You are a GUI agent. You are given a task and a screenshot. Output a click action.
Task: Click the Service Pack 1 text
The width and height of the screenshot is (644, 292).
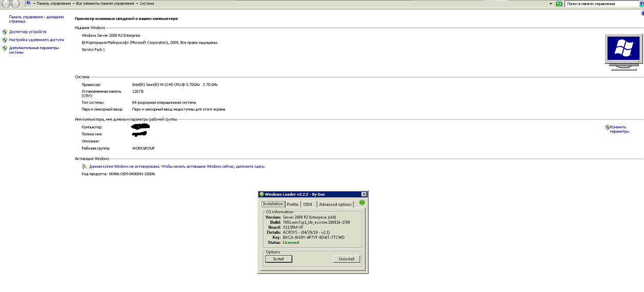(x=93, y=50)
